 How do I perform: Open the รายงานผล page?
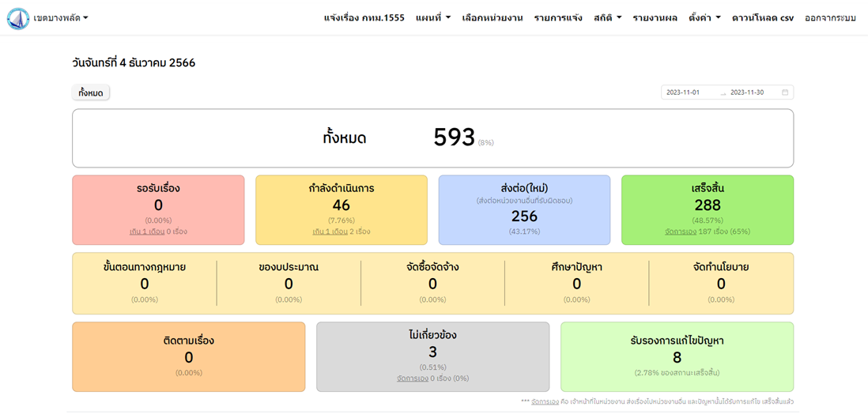click(x=655, y=17)
